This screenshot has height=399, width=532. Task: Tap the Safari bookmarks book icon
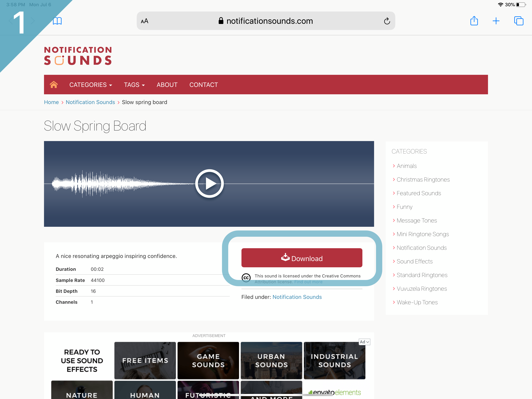[57, 21]
